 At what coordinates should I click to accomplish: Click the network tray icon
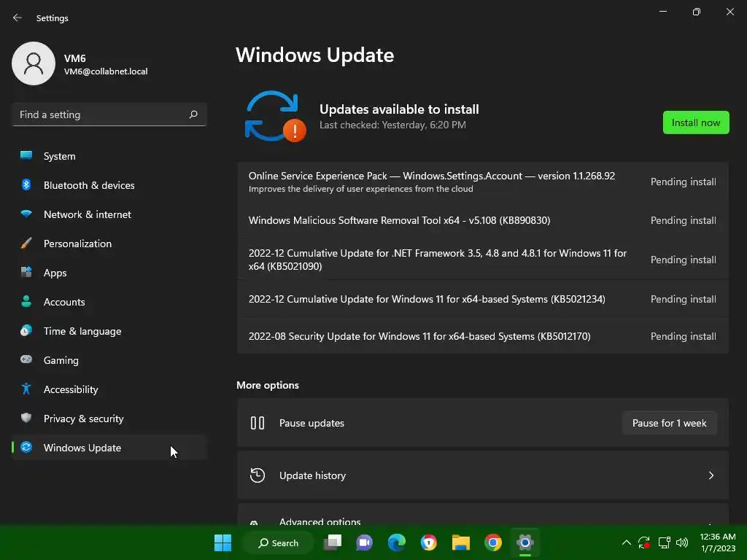(x=664, y=542)
